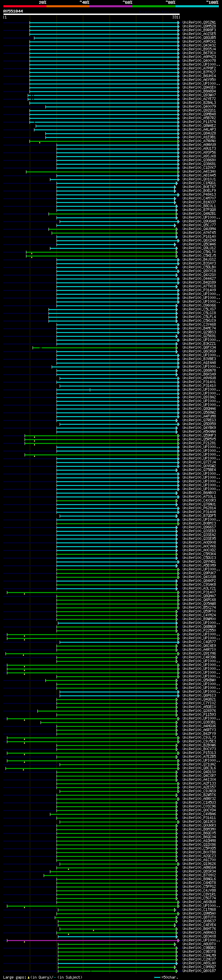Click the cyan ~100% identity color segment
This screenshot has height=980, width=222.
point(197,6)
